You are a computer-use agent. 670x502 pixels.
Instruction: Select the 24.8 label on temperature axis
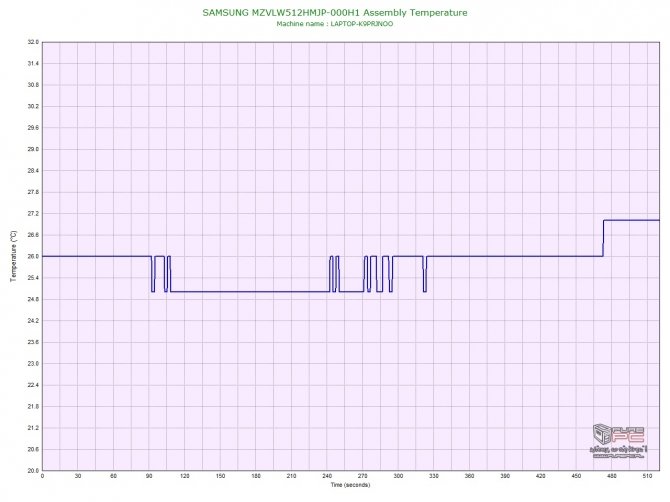33,299
